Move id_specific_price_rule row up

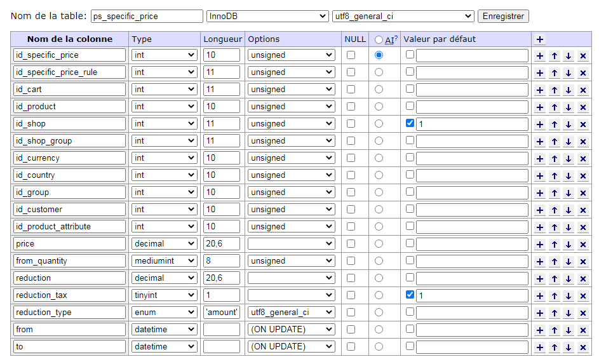pyautogui.click(x=555, y=73)
